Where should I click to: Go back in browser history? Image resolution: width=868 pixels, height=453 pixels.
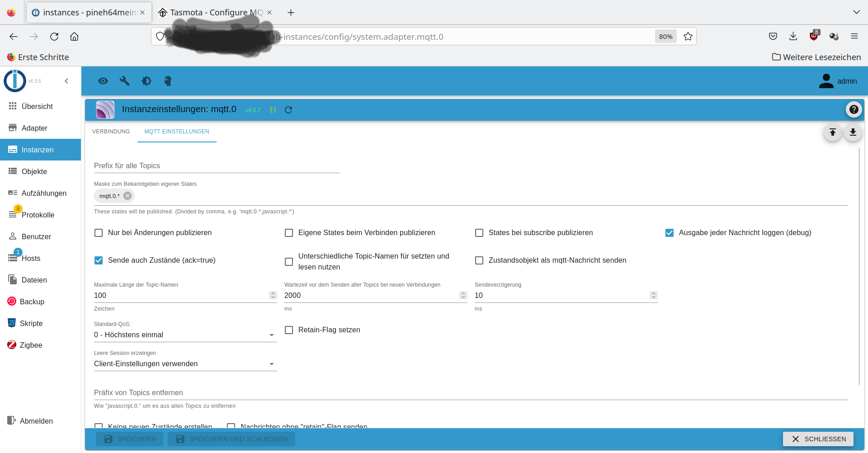[14, 37]
